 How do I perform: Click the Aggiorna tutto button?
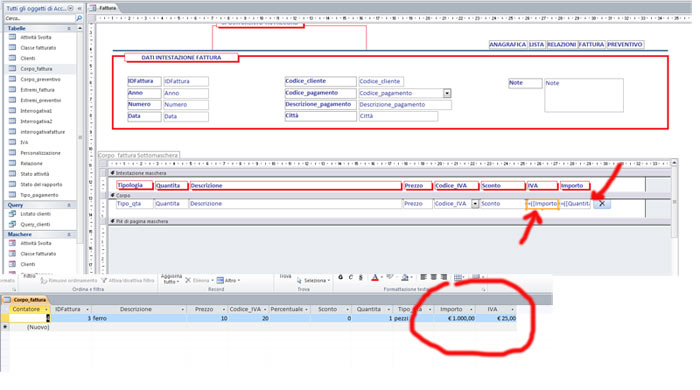pyautogui.click(x=171, y=279)
